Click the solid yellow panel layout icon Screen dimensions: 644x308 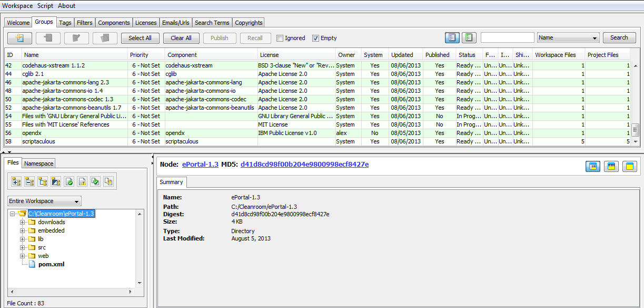(x=629, y=167)
